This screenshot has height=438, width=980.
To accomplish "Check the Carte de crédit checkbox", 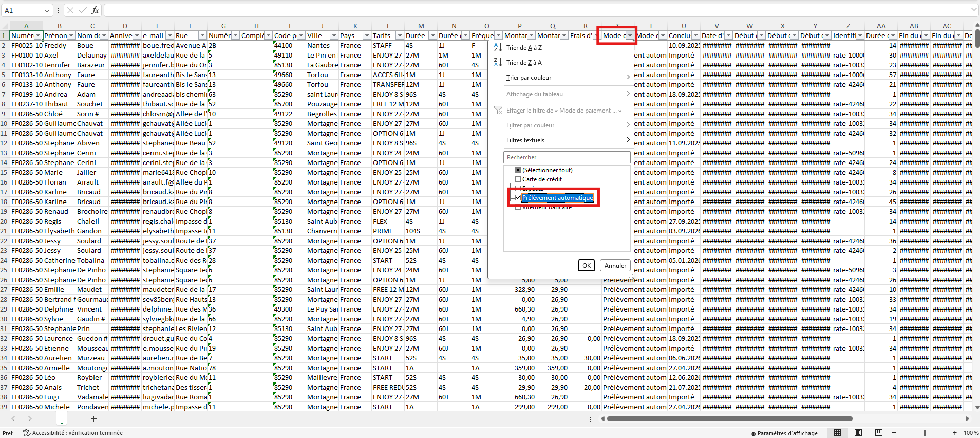I will (518, 179).
